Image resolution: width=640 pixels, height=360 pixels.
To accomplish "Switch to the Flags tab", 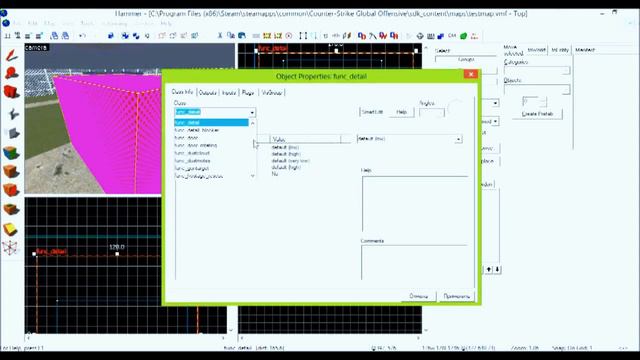I will 248,93.
